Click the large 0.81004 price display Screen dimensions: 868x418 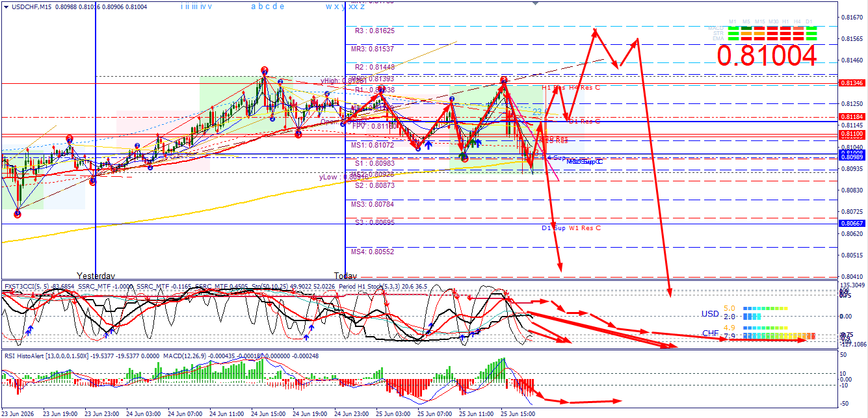767,56
